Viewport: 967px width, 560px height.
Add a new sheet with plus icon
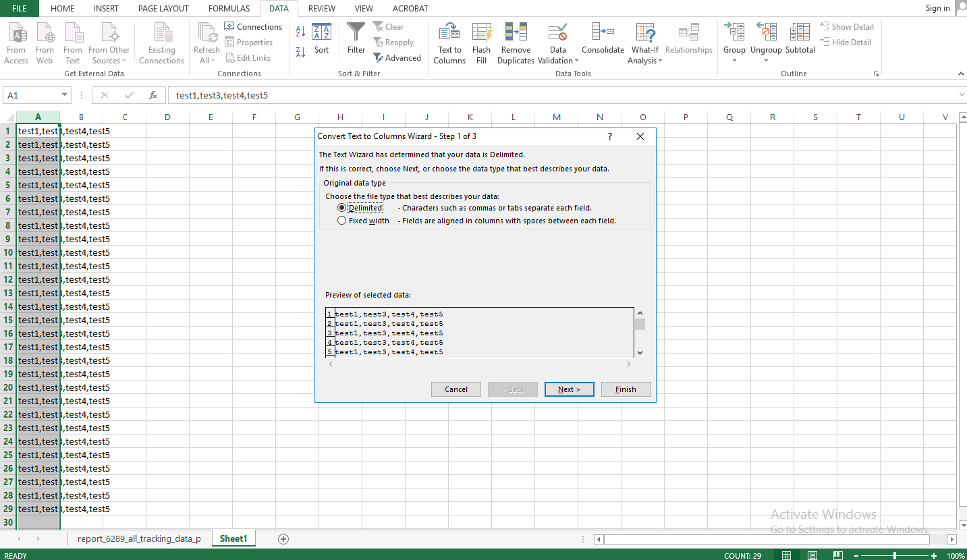[x=283, y=538]
